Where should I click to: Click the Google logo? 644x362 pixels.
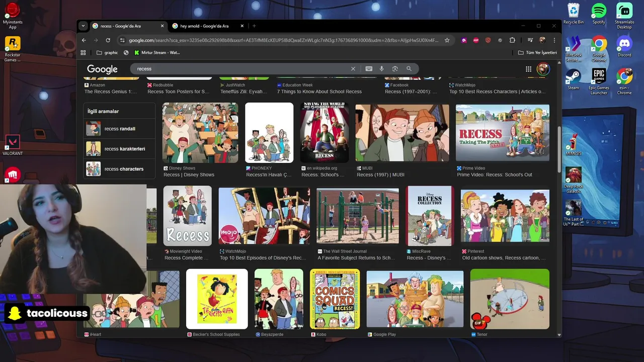coord(102,69)
